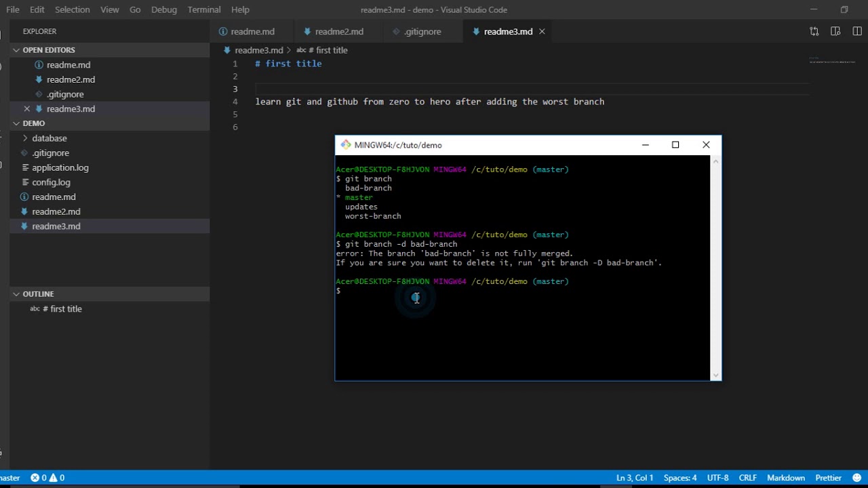The image size is (868, 488).
Task: Click the master branch indicator in status bar
Action: tap(9, 478)
